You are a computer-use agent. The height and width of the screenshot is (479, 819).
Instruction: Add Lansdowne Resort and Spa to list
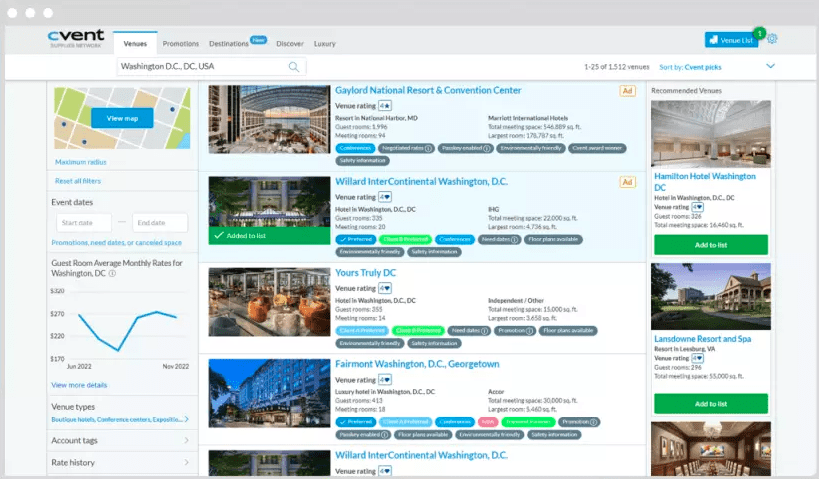pos(711,404)
